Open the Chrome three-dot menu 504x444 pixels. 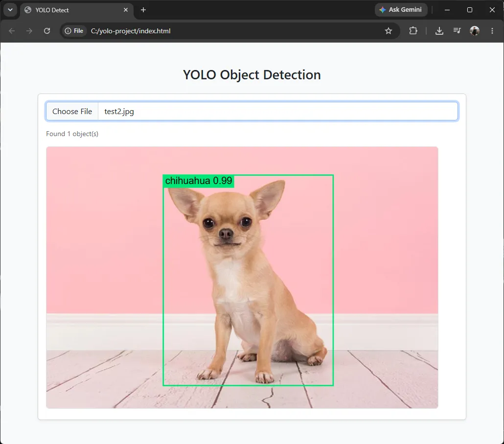coord(492,31)
